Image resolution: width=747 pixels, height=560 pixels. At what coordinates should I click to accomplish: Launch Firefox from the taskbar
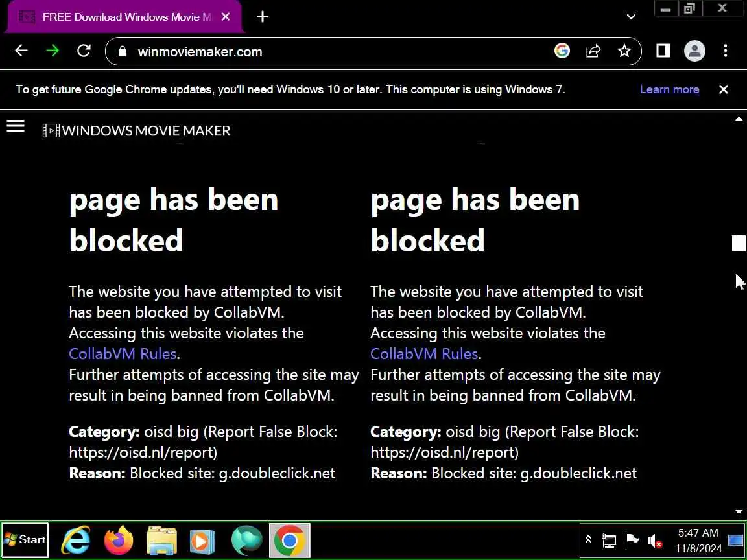[x=119, y=540]
